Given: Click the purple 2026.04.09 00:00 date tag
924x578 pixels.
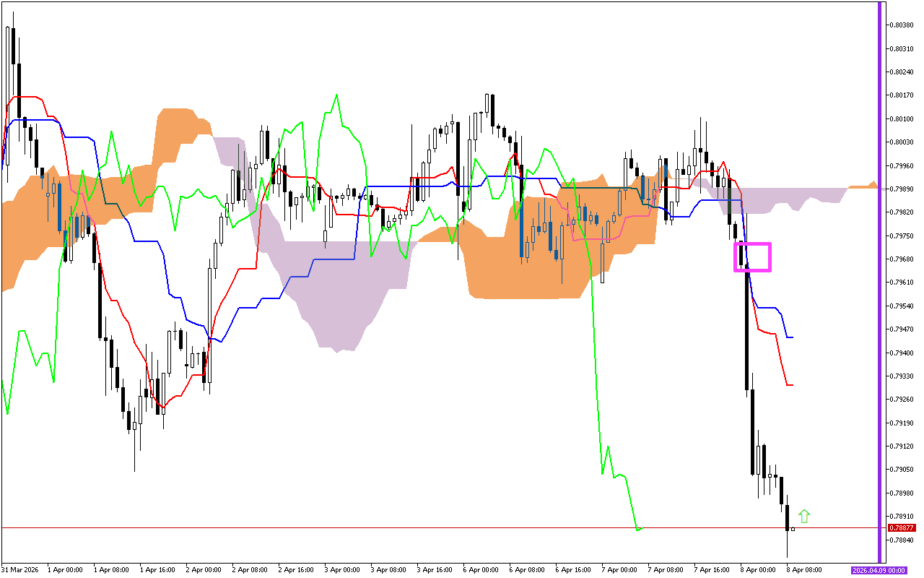Looking at the screenshot, I should coord(879,570).
